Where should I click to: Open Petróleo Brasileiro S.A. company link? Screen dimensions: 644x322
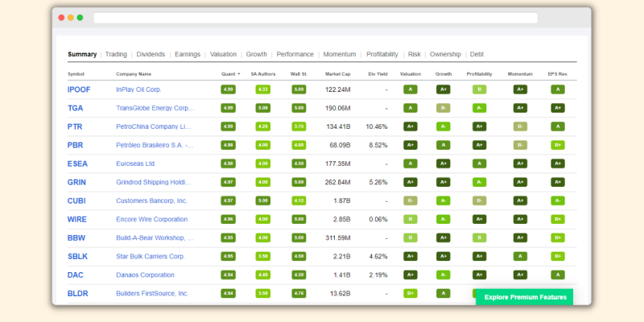pos(155,145)
